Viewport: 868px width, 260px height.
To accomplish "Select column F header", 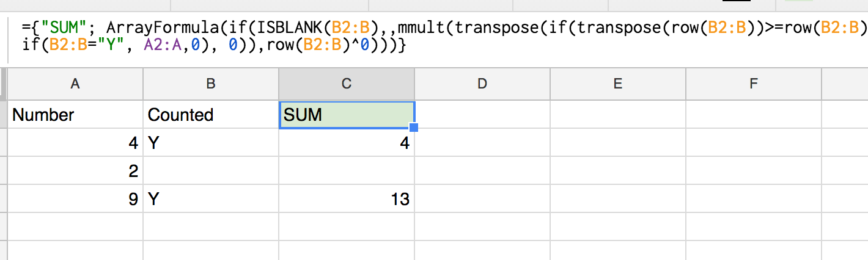I will click(754, 84).
